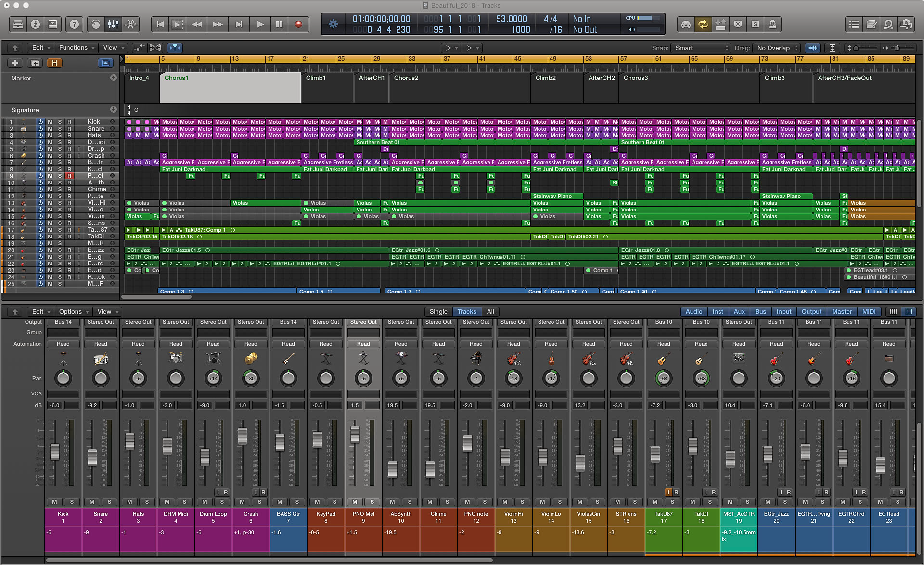Open the Snap mode dropdown

pos(702,48)
